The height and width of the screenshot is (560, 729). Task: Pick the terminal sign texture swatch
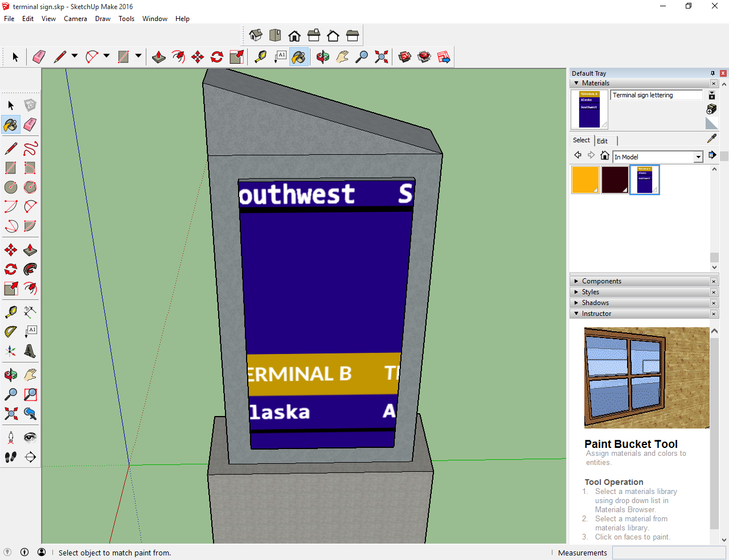[x=645, y=180]
